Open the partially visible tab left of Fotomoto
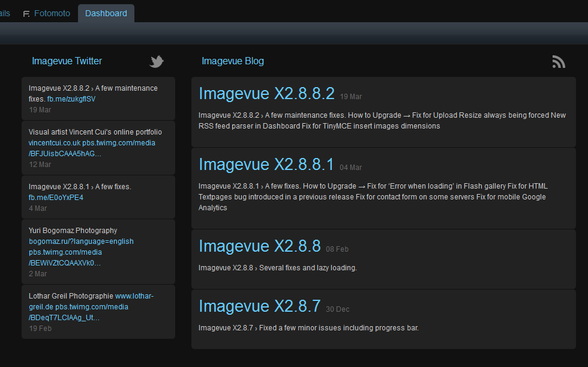588x367 pixels. (5, 13)
